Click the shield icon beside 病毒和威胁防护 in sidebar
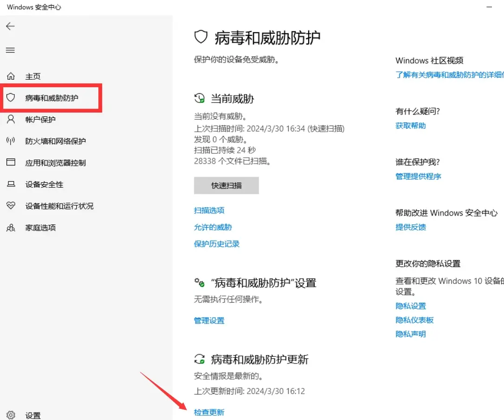 pyautogui.click(x=11, y=98)
